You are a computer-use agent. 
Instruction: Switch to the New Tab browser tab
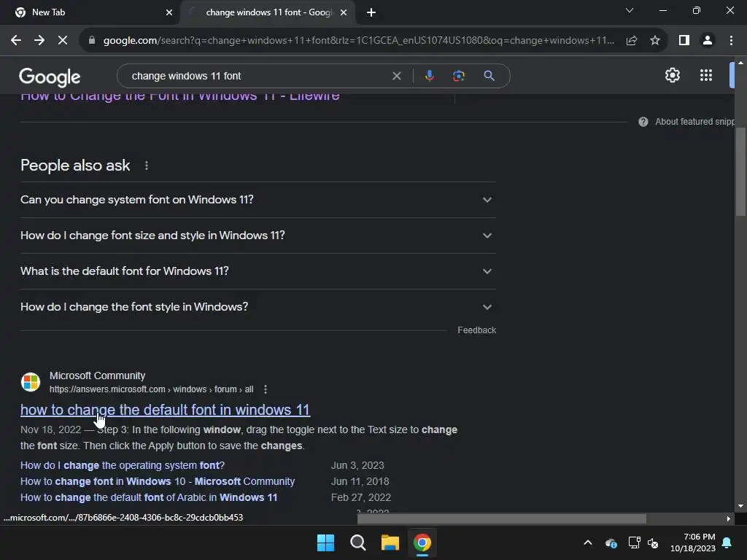(x=90, y=12)
